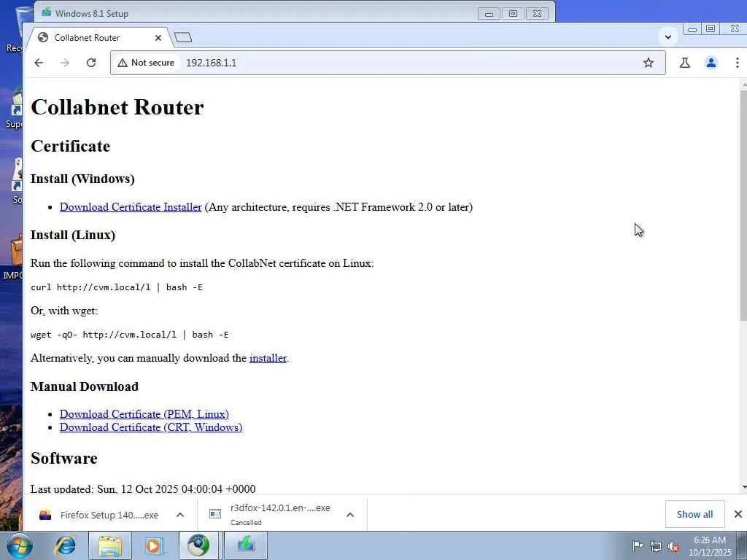Open the Chrome profile avatar menu

[x=711, y=63]
